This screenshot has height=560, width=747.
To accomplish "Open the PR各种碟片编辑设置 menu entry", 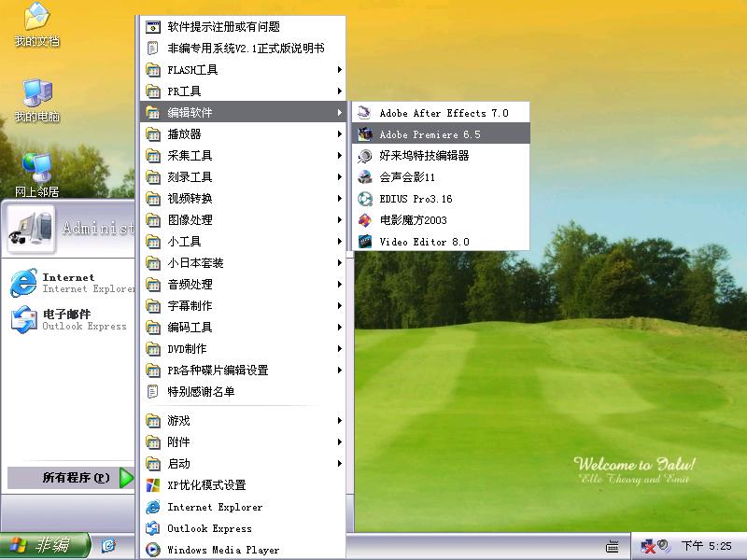I will pyautogui.click(x=243, y=370).
